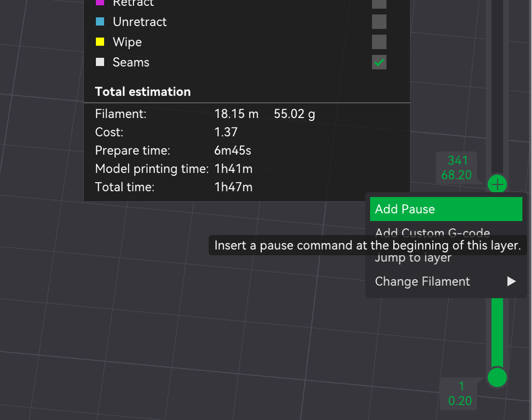532x420 pixels.
Task: Enable the Retract visibility checkbox
Action: click(x=379, y=4)
